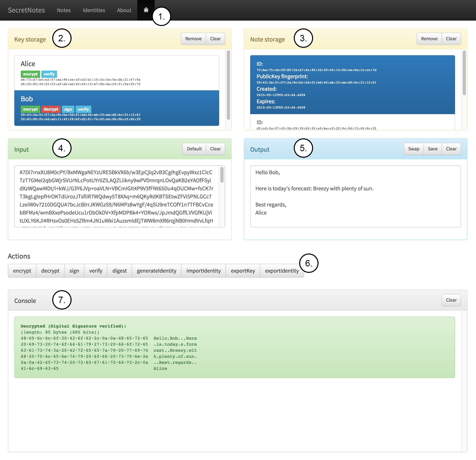This screenshot has width=476, height=460.
Task: Remove the selected key from Key storage
Action: coord(193,39)
